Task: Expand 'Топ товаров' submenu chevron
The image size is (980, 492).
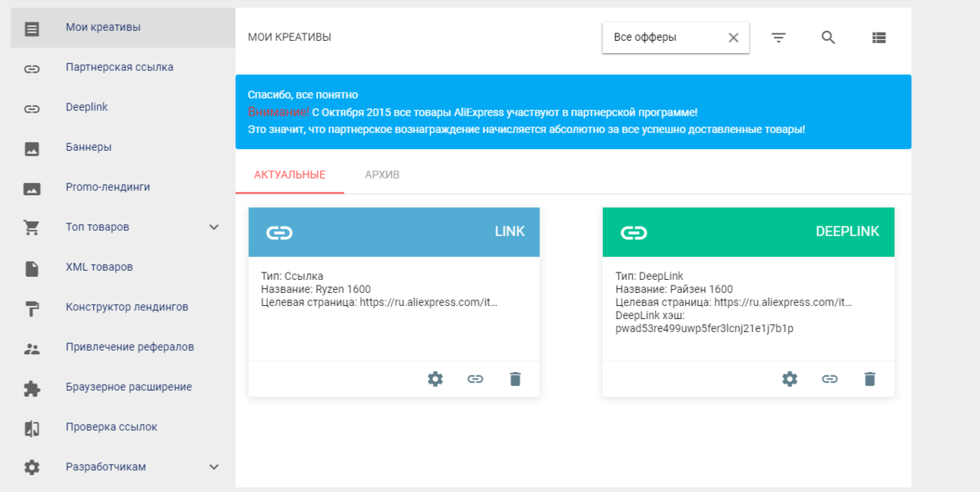Action: (x=214, y=227)
